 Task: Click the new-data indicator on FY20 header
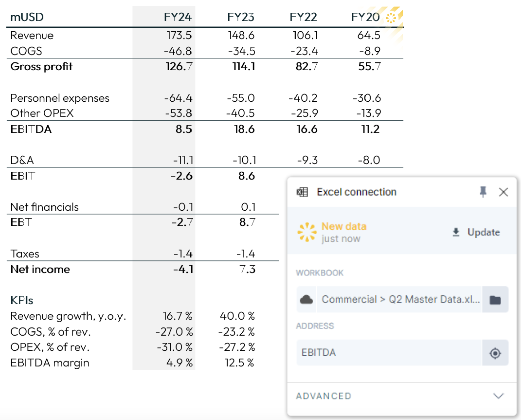391,17
